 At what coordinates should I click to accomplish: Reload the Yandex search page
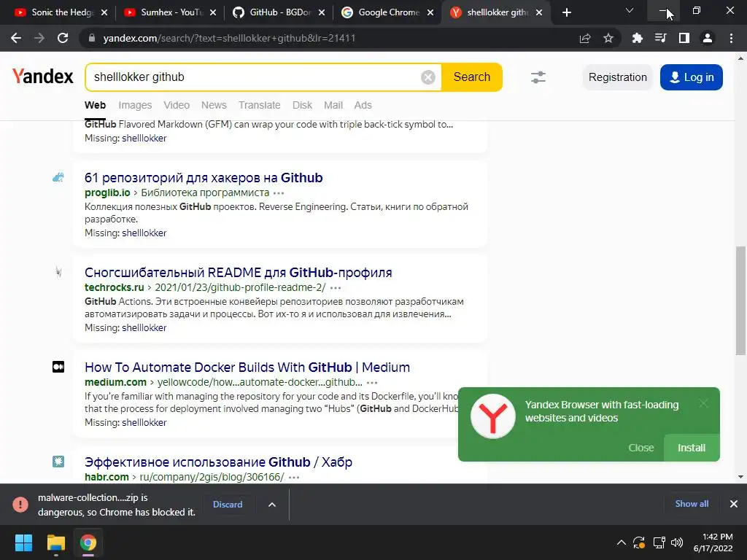click(x=63, y=38)
